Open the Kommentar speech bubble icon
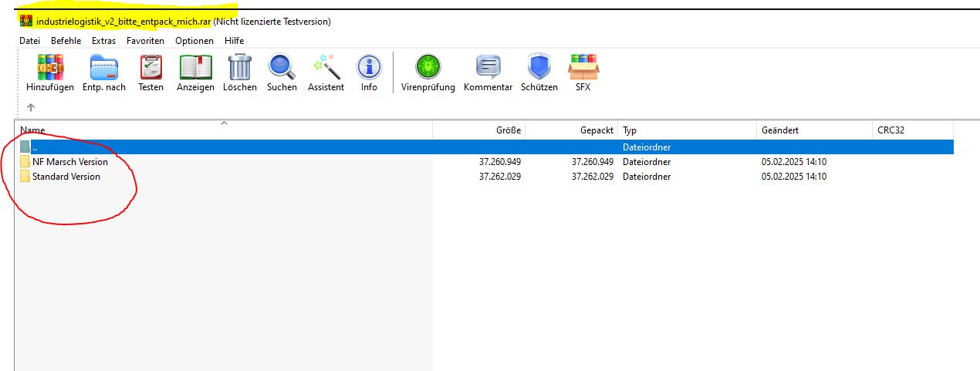The width and height of the screenshot is (980, 371). tap(488, 67)
